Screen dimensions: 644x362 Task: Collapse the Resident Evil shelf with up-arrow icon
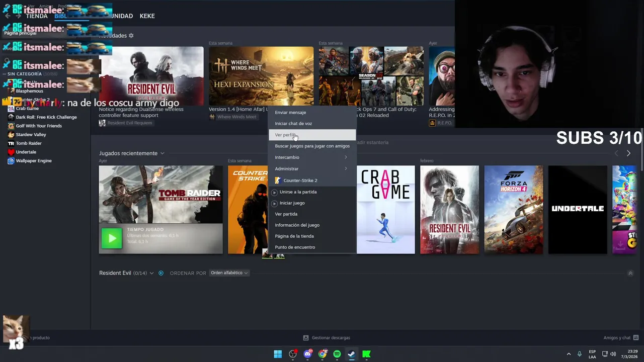(x=630, y=273)
